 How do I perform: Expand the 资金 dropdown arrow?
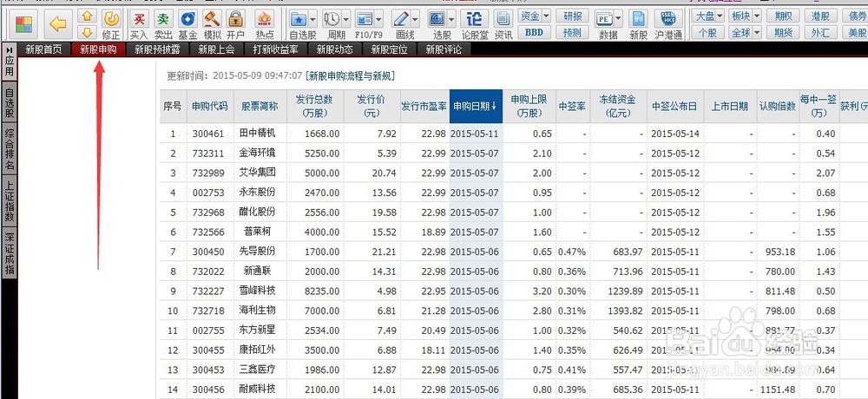click(546, 16)
